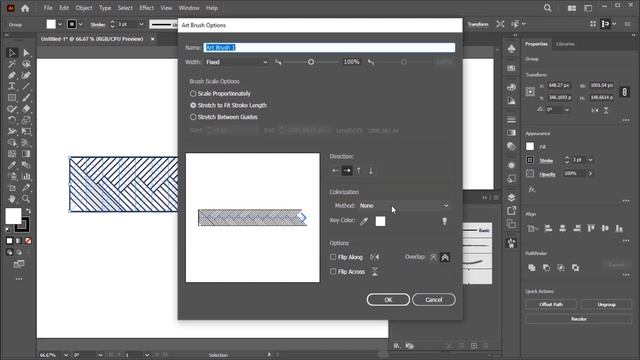Image resolution: width=640 pixels, height=360 pixels.
Task: Select the Zoom tool
Action: (26, 199)
